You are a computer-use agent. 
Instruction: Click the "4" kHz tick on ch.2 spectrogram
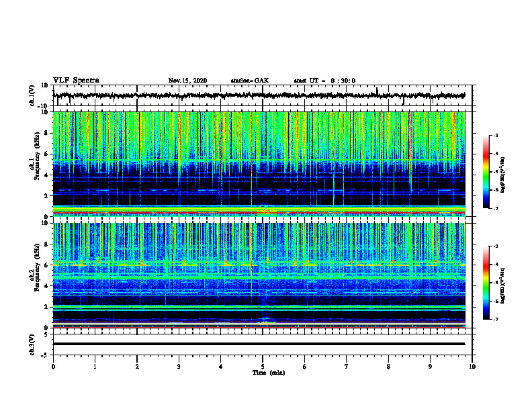(47, 286)
